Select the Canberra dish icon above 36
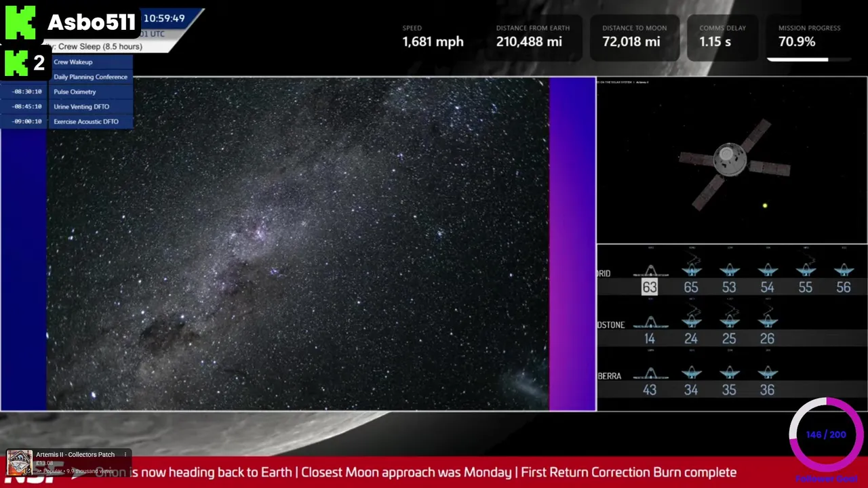 (x=767, y=373)
